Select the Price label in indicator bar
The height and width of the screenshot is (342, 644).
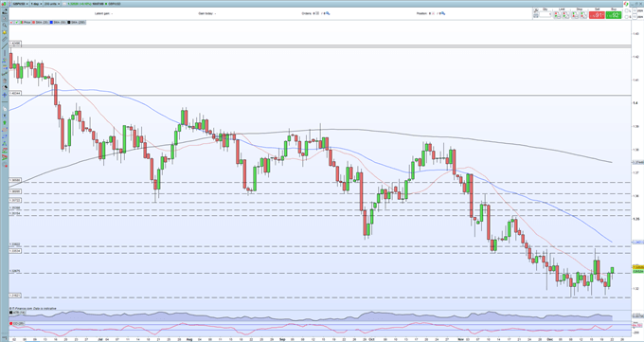tap(27, 22)
